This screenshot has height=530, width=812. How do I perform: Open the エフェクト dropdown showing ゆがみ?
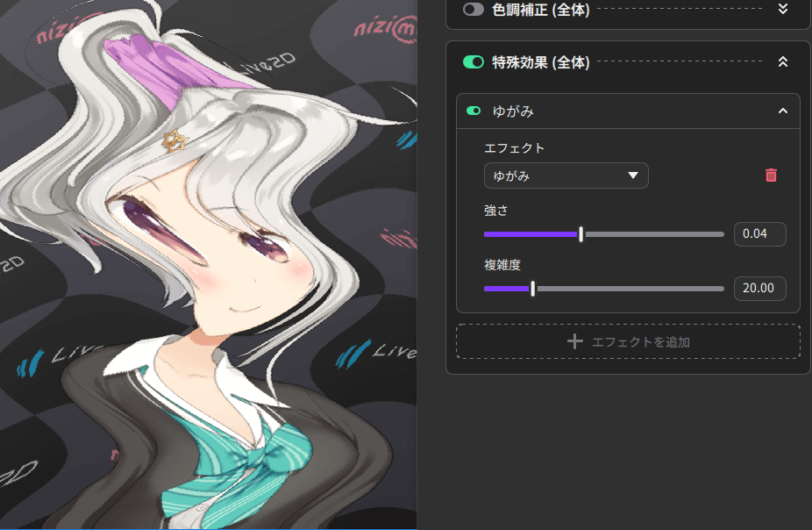(x=566, y=175)
